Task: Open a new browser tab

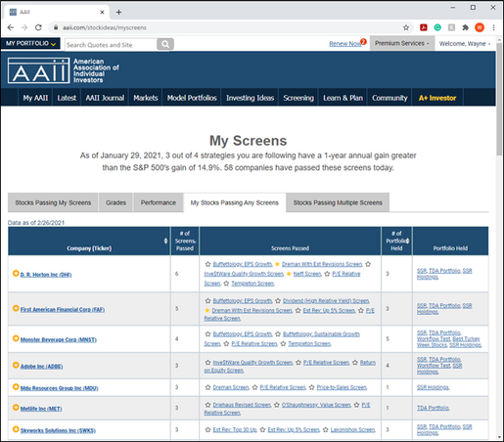Action: click(118, 12)
